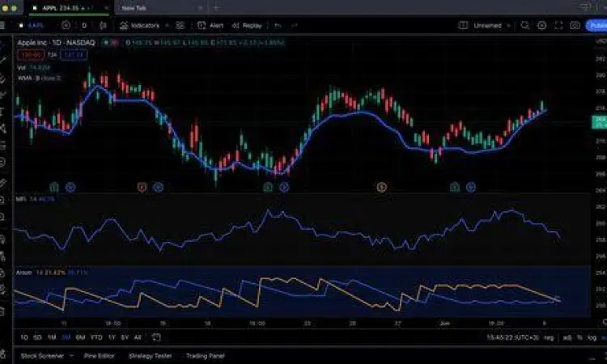The image size is (607, 364).
Task: Select the MFI indicator legend
Action: [x=36, y=199]
